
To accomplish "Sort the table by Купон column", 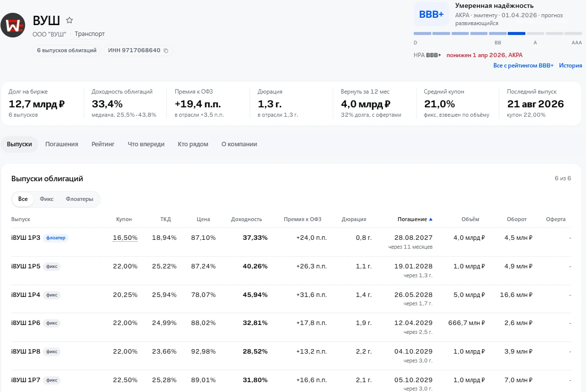I will pos(124,219).
